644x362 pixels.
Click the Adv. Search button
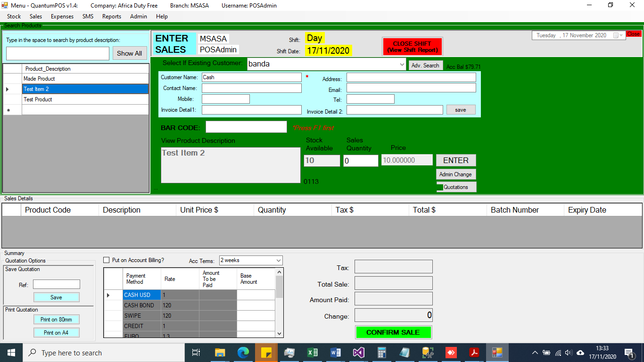click(425, 66)
